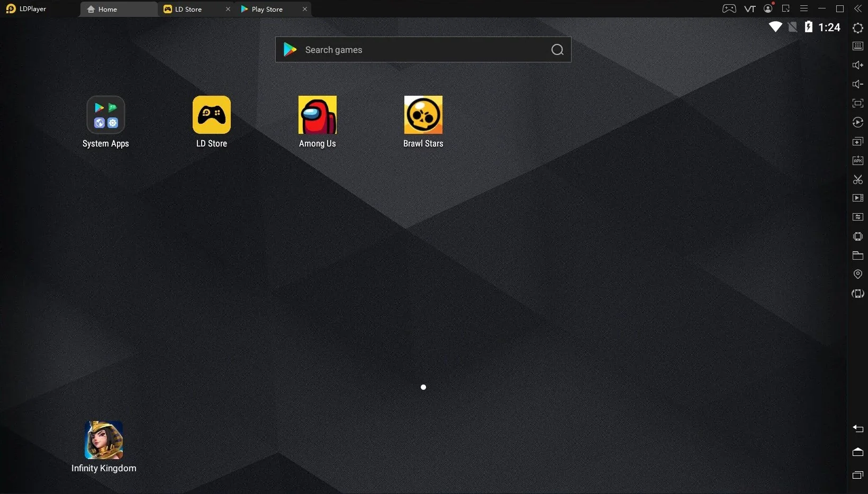Viewport: 868px width, 494px height.
Task: Switch to the Play Store tab
Action: 267,9
